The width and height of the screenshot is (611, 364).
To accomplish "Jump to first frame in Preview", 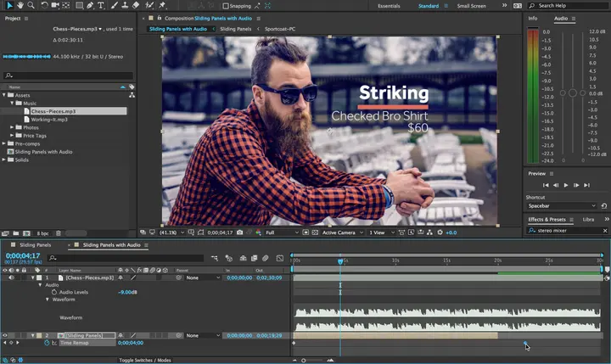I will 546,185.
